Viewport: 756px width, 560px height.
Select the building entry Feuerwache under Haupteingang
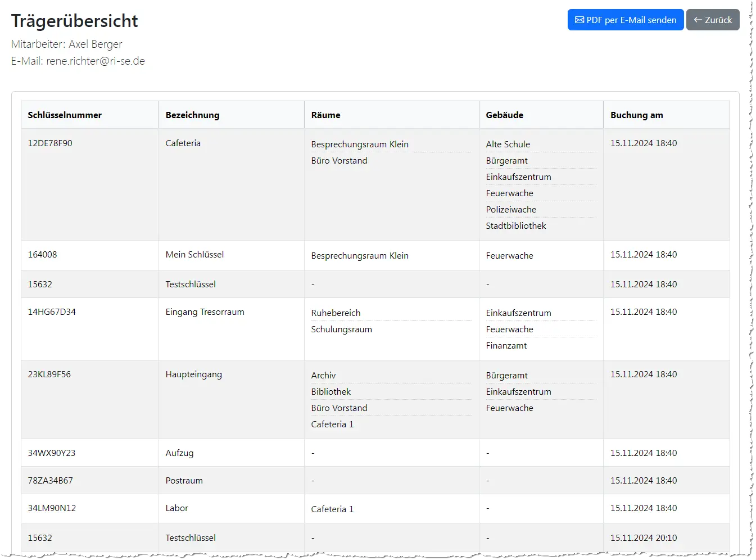pyautogui.click(x=509, y=408)
